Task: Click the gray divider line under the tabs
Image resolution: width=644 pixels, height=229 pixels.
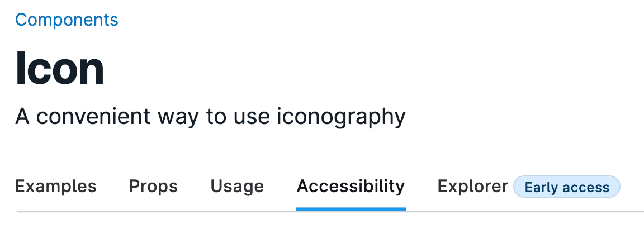Action: click(503, 212)
